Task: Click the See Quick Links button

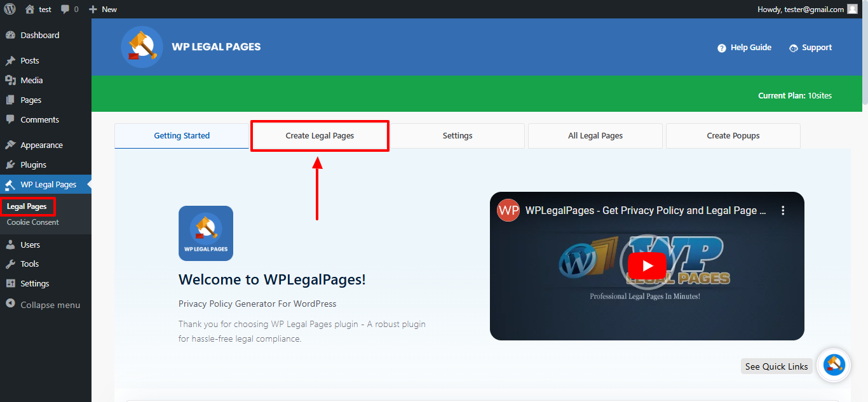Action: (x=776, y=366)
